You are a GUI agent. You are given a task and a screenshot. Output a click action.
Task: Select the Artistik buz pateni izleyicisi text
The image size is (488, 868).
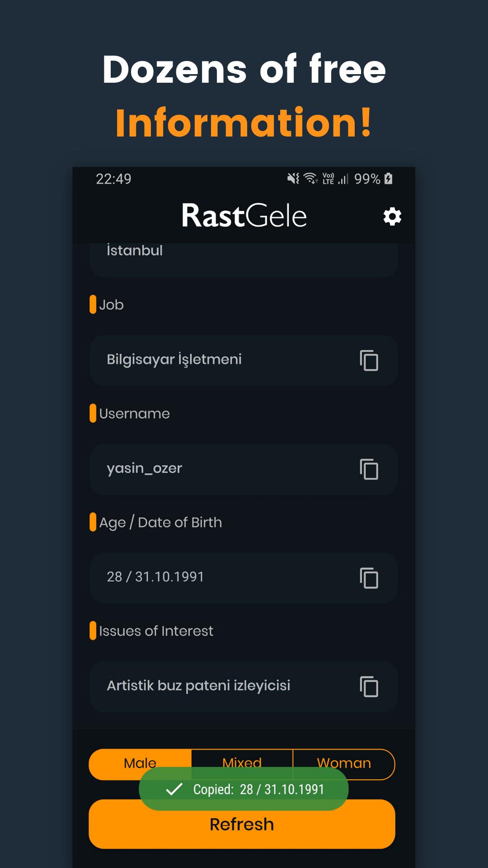[x=198, y=685]
